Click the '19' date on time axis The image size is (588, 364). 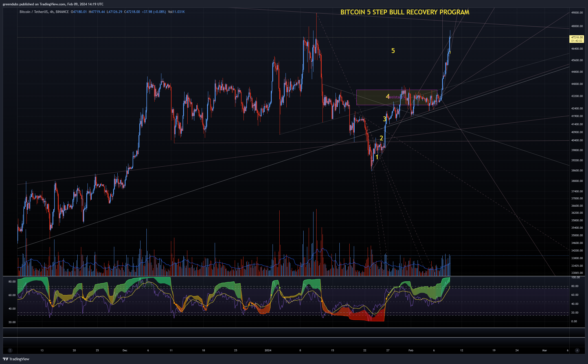click(x=494, y=350)
